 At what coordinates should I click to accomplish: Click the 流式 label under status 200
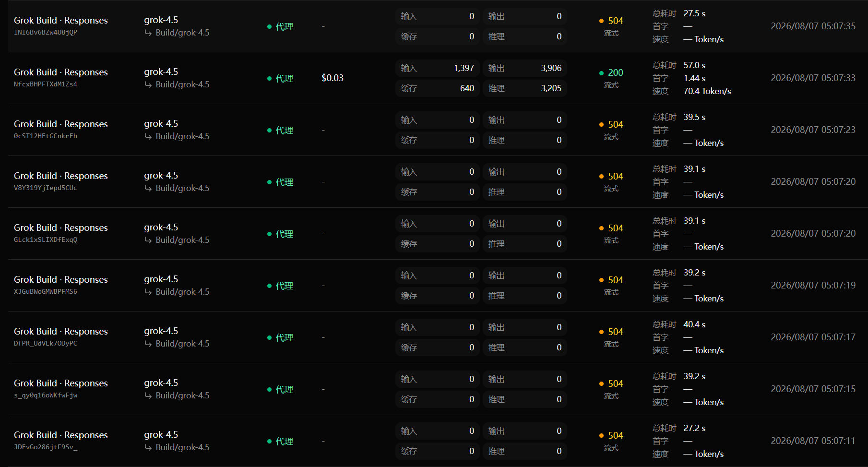(x=611, y=85)
